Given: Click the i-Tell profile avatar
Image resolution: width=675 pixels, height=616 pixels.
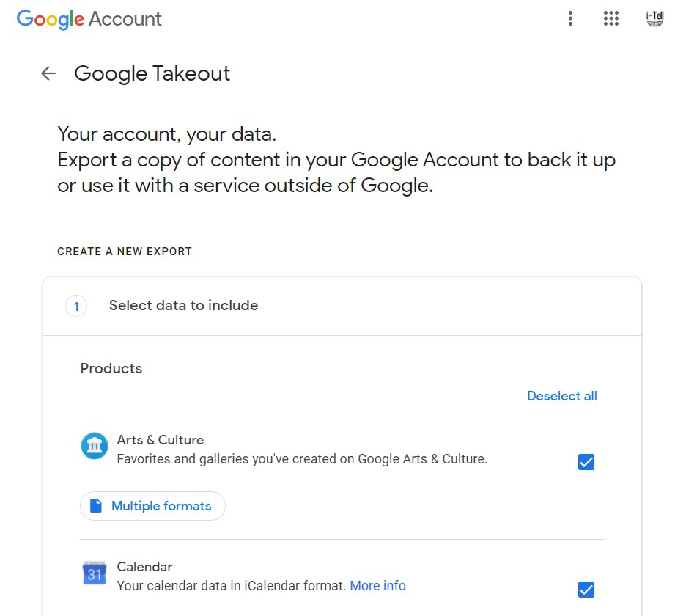Looking at the screenshot, I should point(654,19).
